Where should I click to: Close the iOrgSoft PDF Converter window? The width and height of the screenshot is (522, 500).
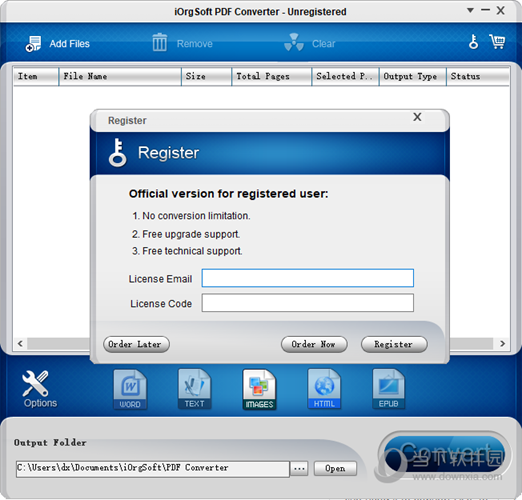pyautogui.click(x=500, y=11)
